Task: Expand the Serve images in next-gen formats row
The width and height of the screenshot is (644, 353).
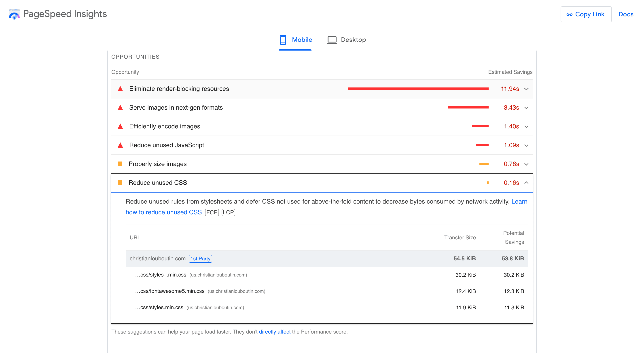Action: pyautogui.click(x=527, y=108)
